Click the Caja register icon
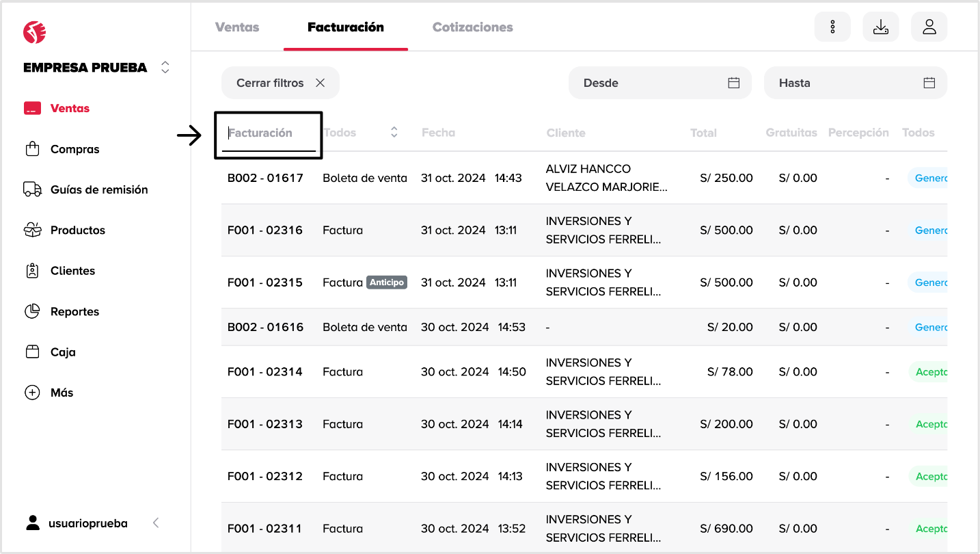980x554 pixels. (x=32, y=352)
